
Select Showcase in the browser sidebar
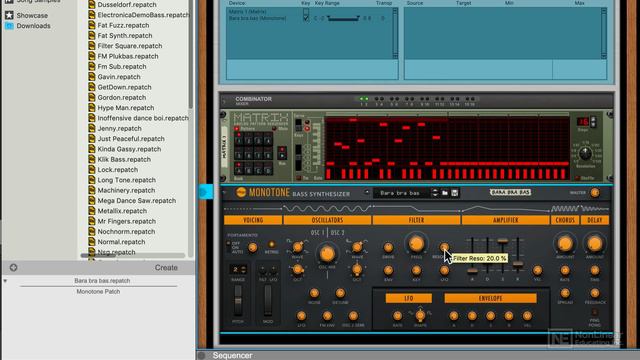[x=32, y=16]
